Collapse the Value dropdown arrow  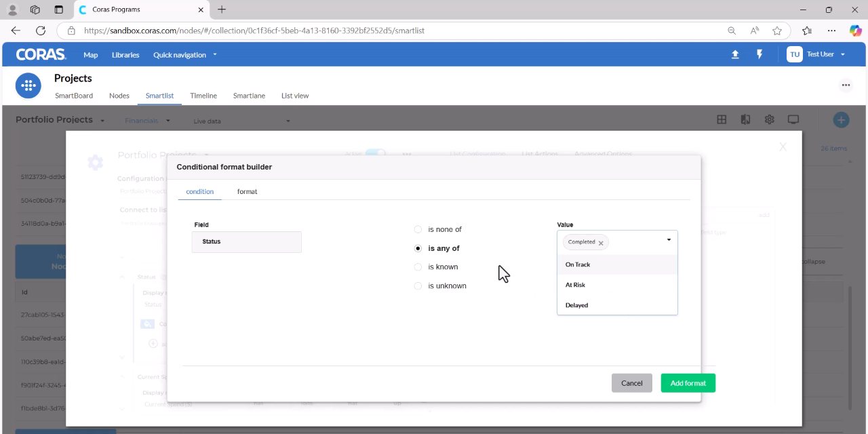coord(669,240)
